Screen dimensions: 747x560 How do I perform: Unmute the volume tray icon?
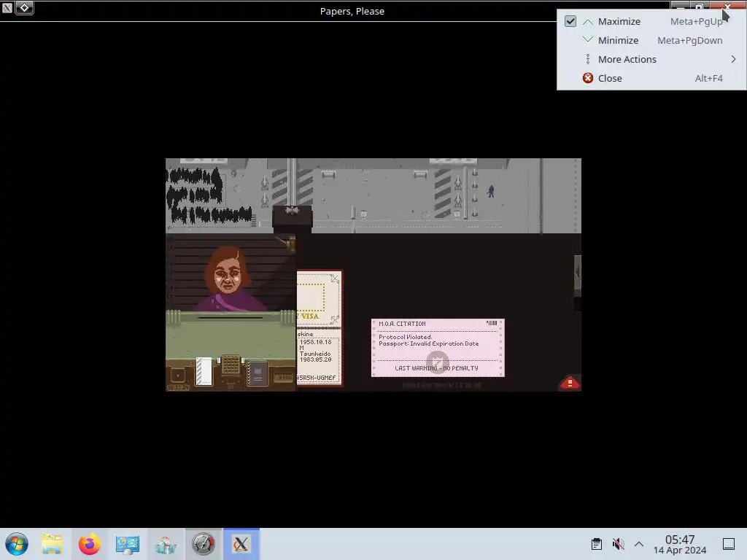pyautogui.click(x=618, y=544)
